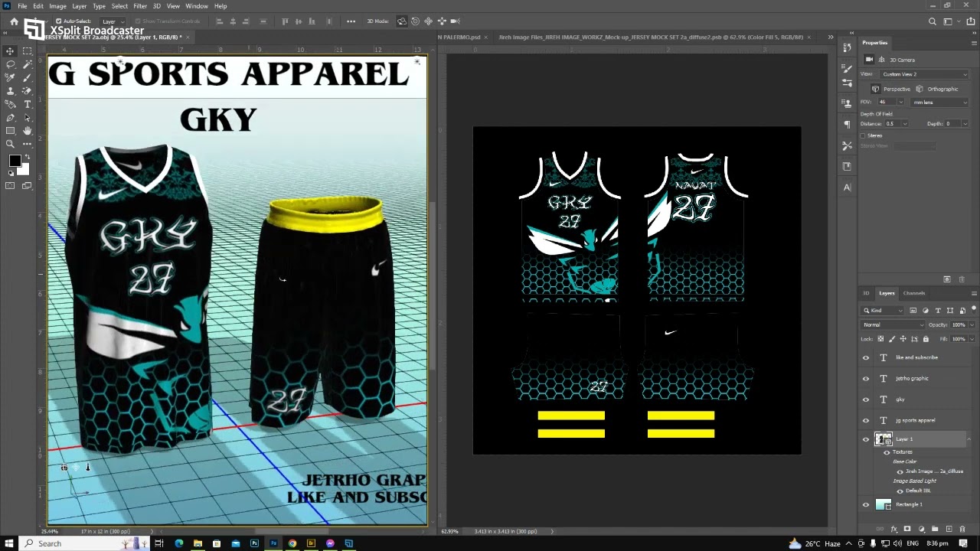The height and width of the screenshot is (551, 980).
Task: Switch to the Channels tab
Action: [913, 293]
